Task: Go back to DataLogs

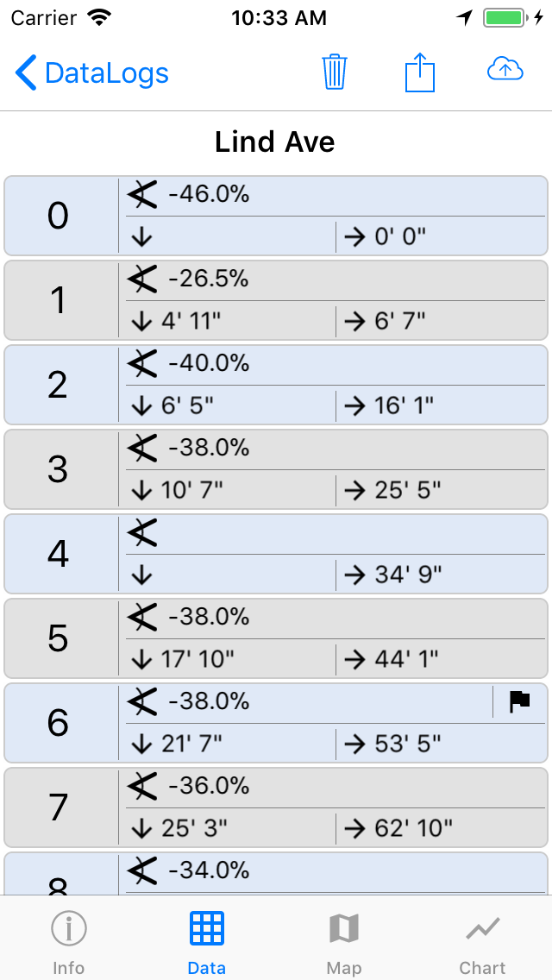Action: coord(92,73)
